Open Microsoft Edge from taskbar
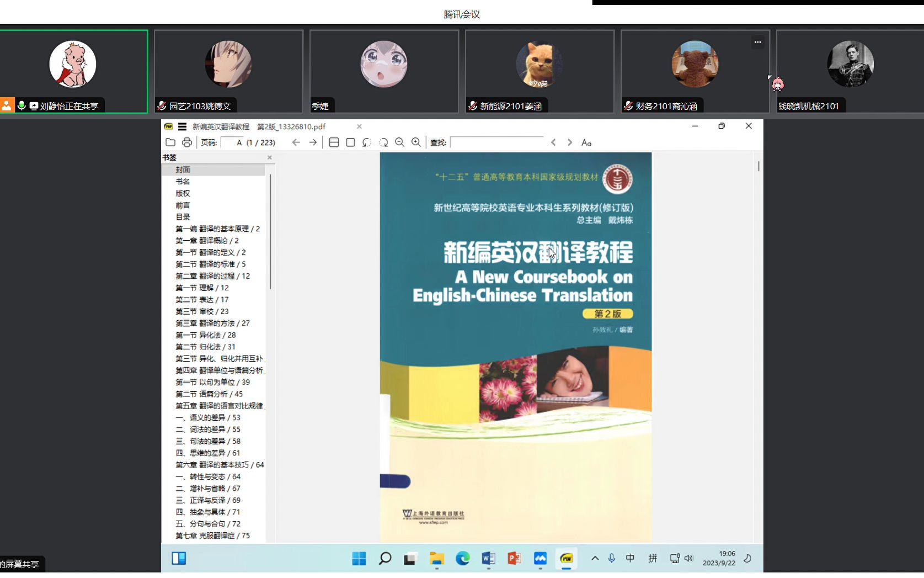Viewport: 924px width, 578px height. pos(462,559)
